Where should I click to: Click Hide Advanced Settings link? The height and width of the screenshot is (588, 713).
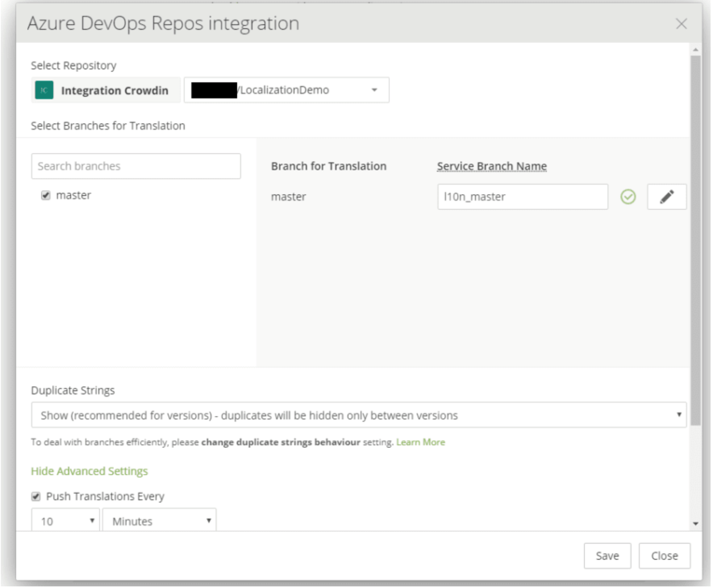coord(90,471)
